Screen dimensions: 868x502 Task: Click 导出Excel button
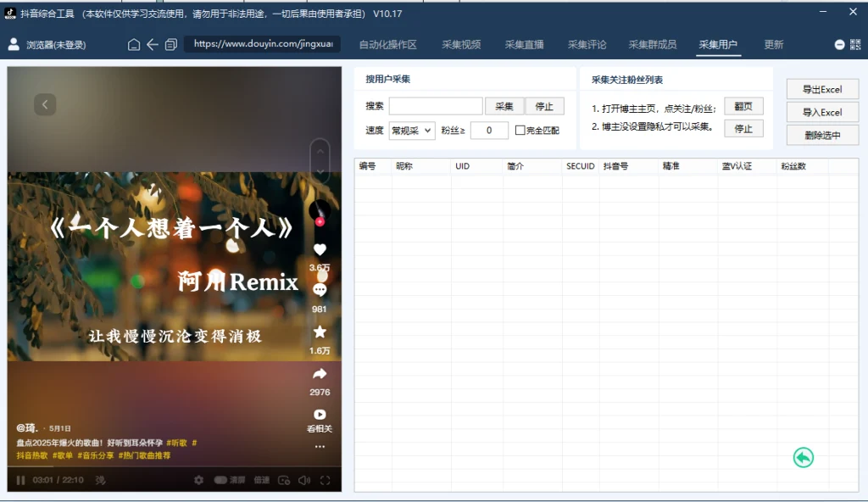coord(822,89)
